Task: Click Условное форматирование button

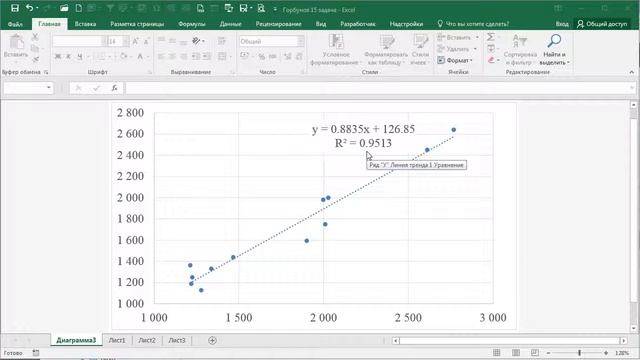Action: point(336,49)
